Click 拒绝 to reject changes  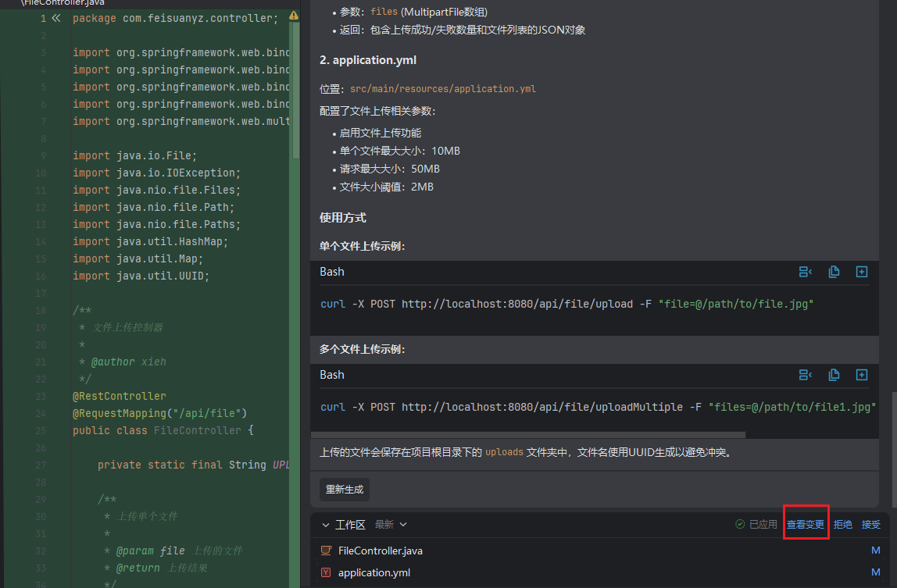coord(842,525)
